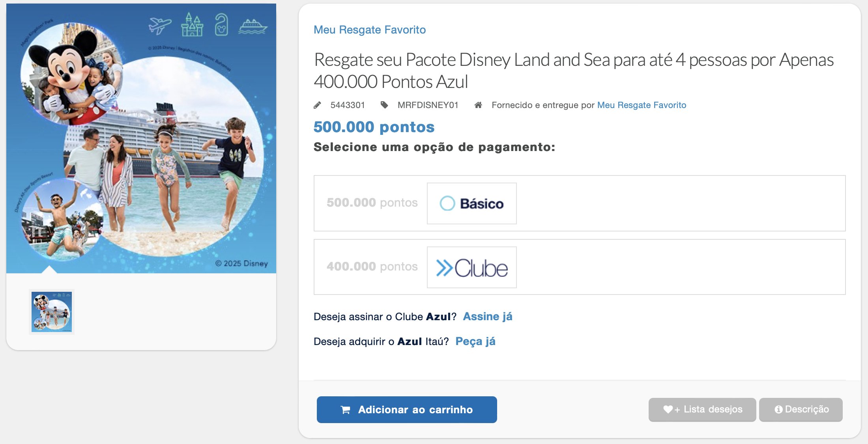The height and width of the screenshot is (444, 868).
Task: Click the airplane icon on the product image
Action: [160, 26]
